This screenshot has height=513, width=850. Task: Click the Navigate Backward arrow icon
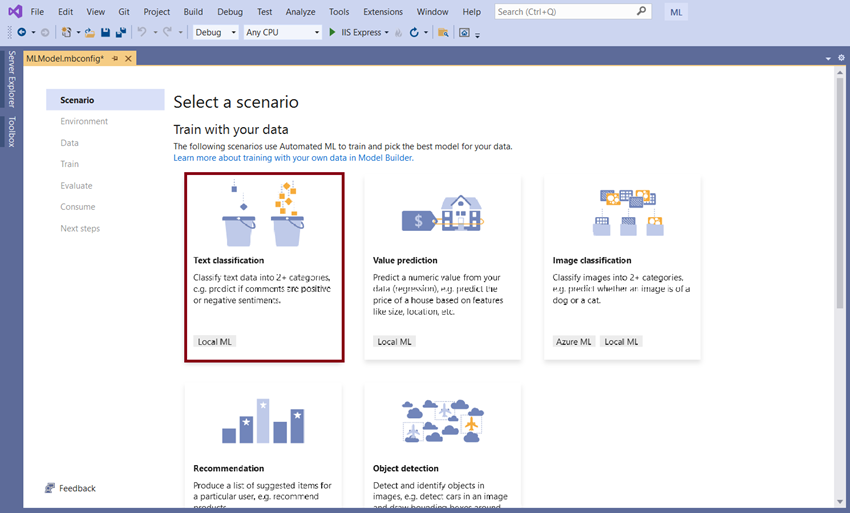pos(22,33)
